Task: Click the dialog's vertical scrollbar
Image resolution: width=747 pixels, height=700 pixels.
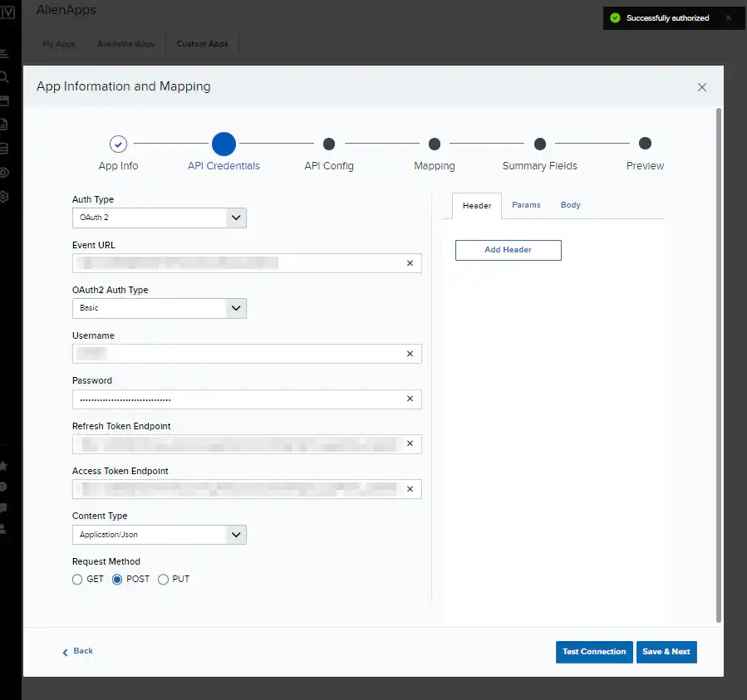Action: 719,365
